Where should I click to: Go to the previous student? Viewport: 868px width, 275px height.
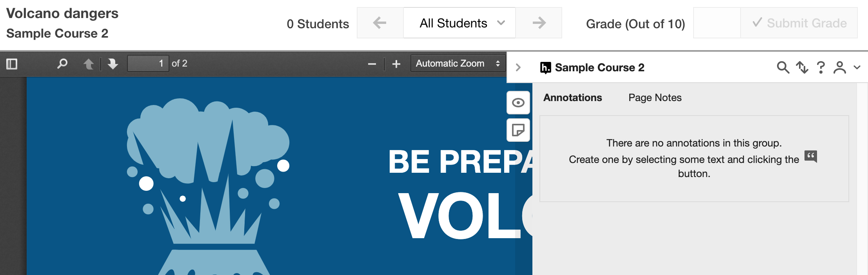click(x=380, y=23)
